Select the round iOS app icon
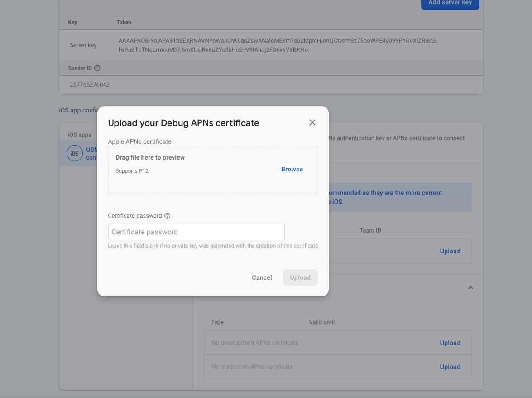The width and height of the screenshot is (532, 398). point(75,154)
